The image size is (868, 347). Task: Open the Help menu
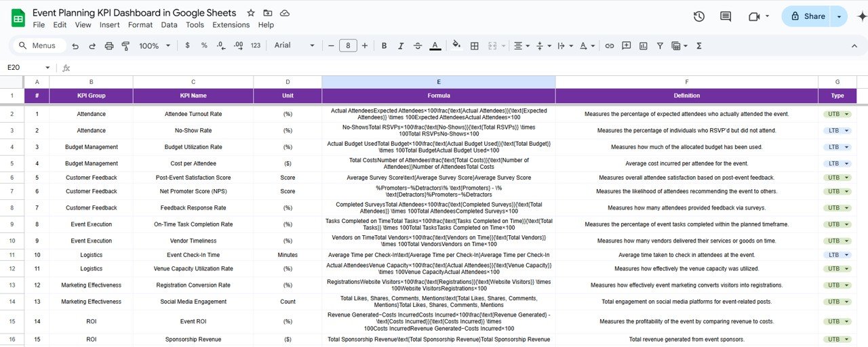tap(266, 25)
